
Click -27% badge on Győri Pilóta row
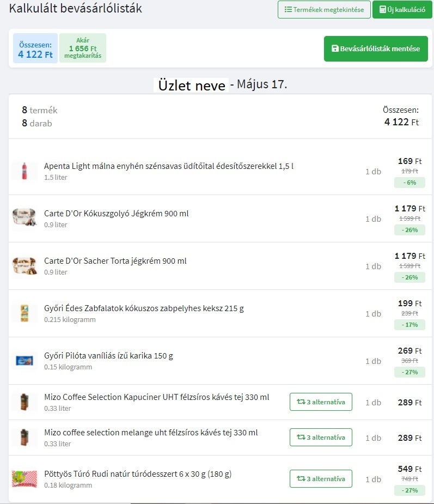(410, 372)
